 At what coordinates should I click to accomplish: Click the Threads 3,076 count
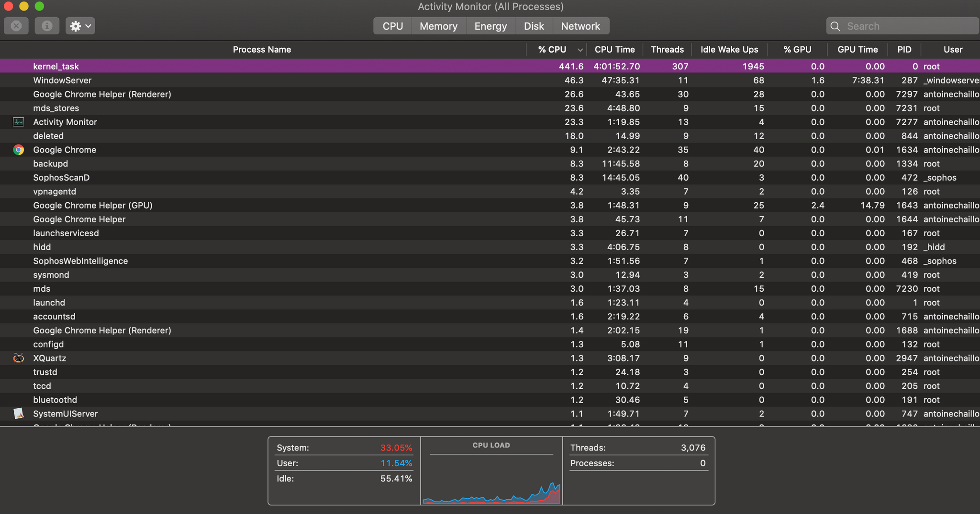pyautogui.click(x=693, y=448)
